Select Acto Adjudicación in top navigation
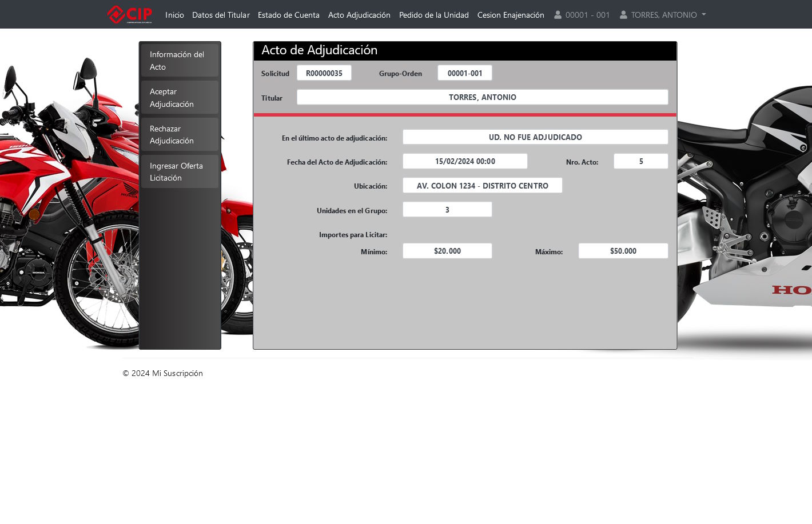812x524 pixels. [359, 15]
